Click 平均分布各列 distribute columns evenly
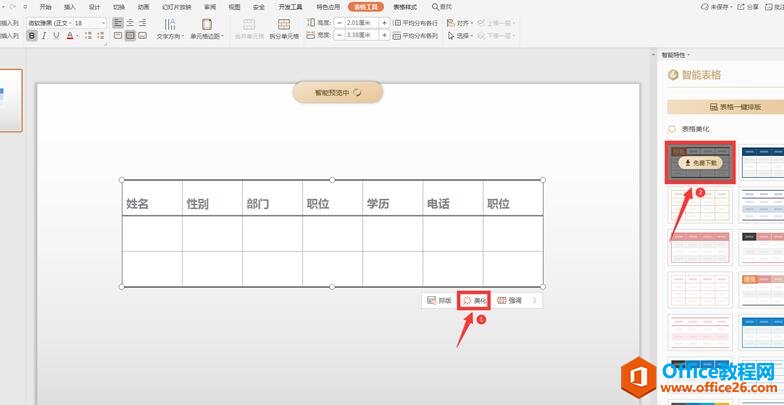 pos(416,36)
